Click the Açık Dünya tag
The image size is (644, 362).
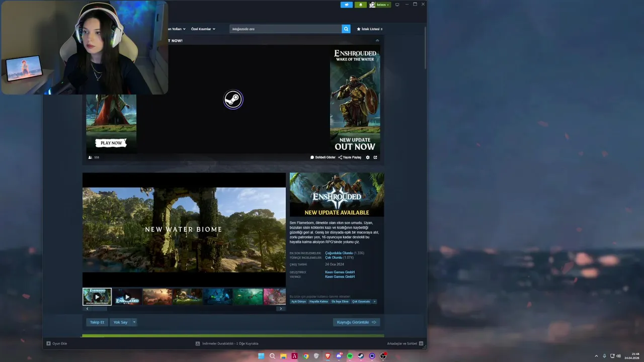(298, 302)
